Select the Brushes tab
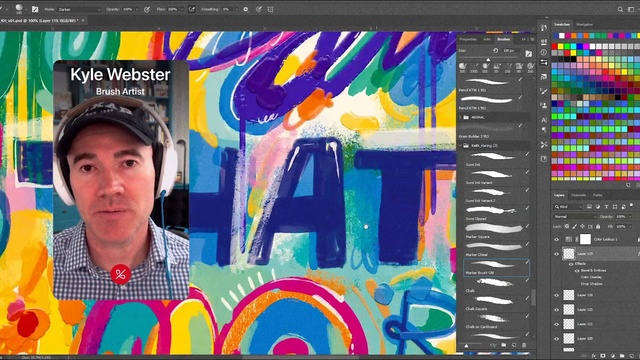The image size is (640, 360). (x=503, y=40)
